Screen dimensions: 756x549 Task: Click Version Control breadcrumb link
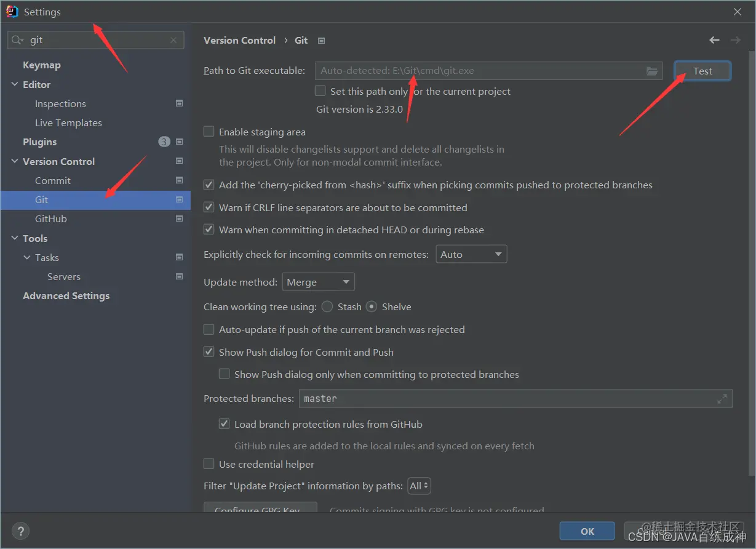(x=240, y=40)
